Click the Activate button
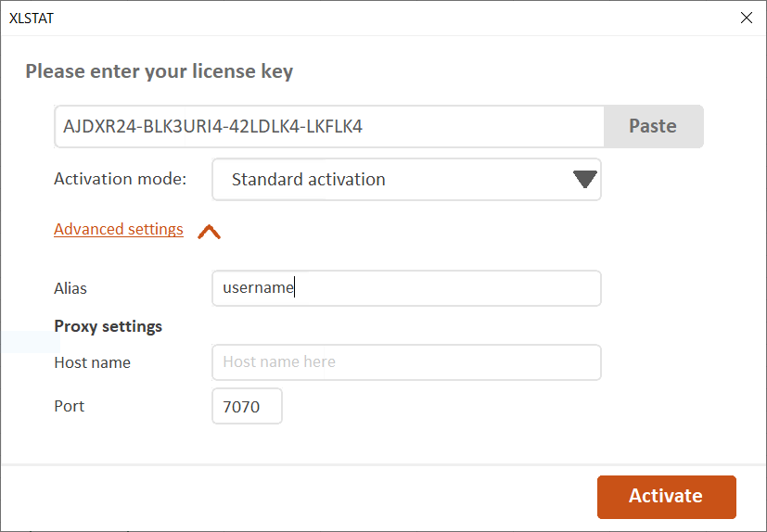This screenshot has width=767, height=532. pos(666,497)
